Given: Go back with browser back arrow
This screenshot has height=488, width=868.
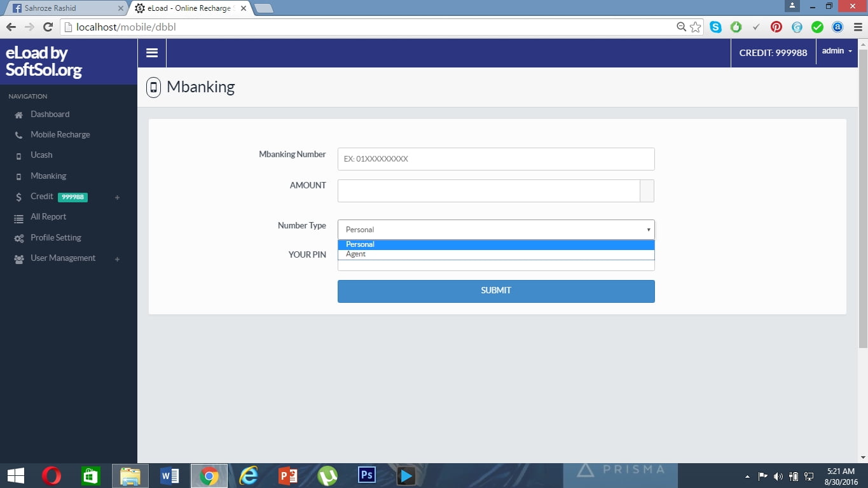Looking at the screenshot, I should 11,27.
